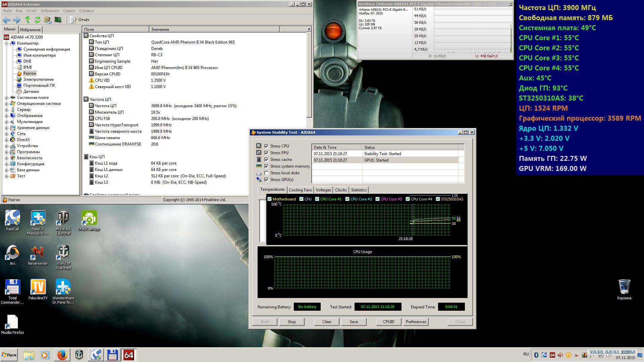Click the vertical slider beside the temperature graph

click(x=262, y=219)
